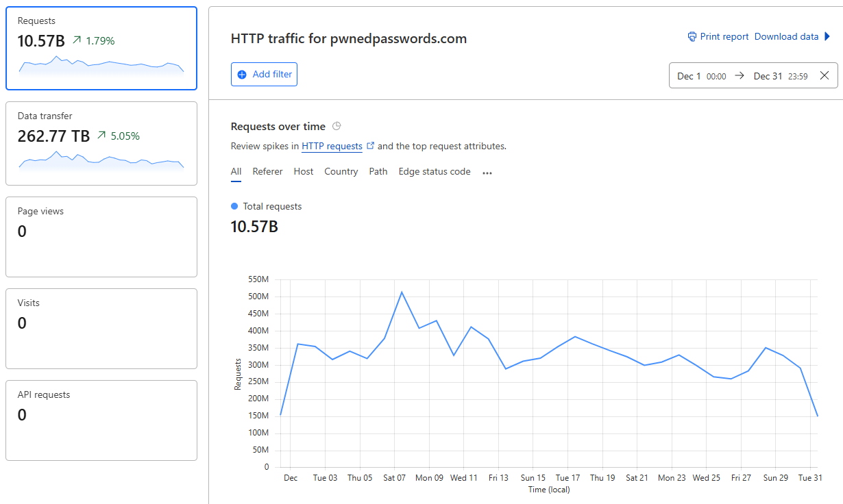Screen dimensions: 843x504
Task: Switch to the Referer tab
Action: pos(267,172)
